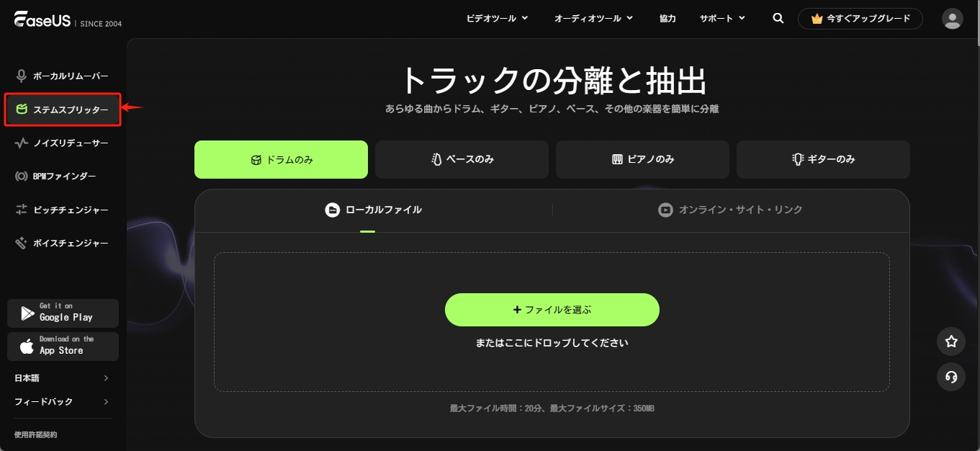980x451 pixels.
Task: Open the サポート menu
Action: 721,18
